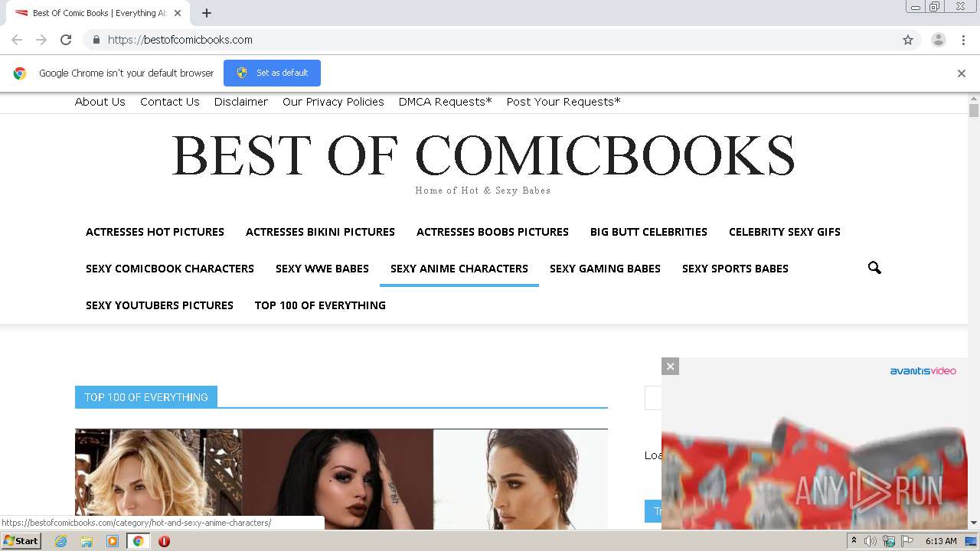Open Internet Explorer from taskbar
The image size is (980, 551).
click(60, 541)
